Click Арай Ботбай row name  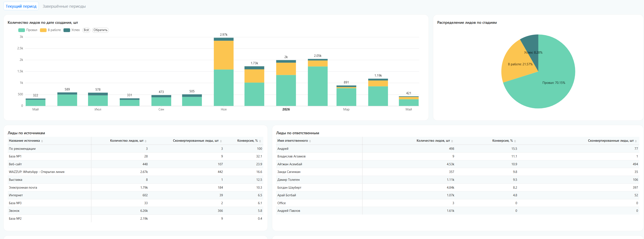(x=286, y=195)
